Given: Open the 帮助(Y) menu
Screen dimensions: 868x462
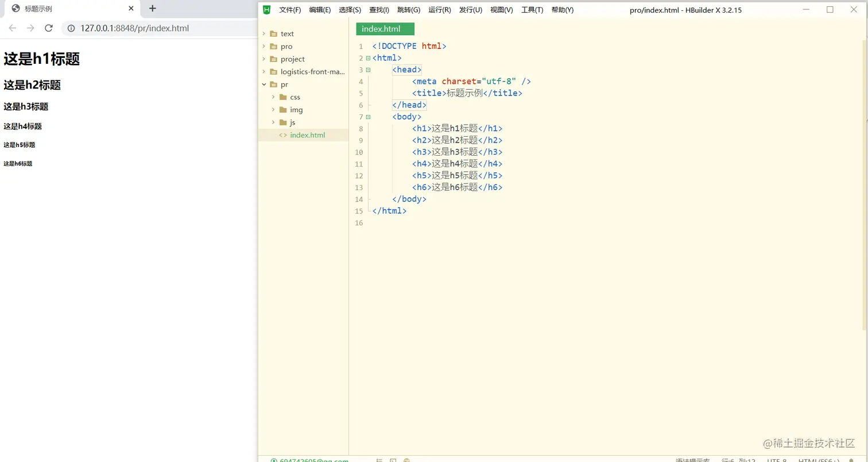Looking at the screenshot, I should click(x=563, y=10).
